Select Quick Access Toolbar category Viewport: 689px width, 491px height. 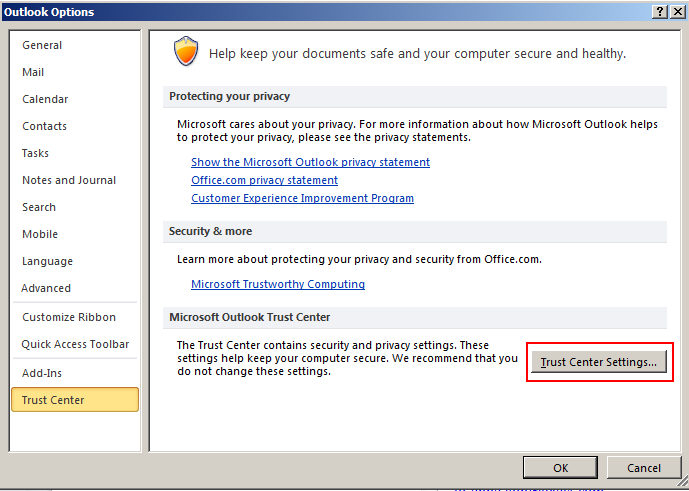[x=75, y=344]
